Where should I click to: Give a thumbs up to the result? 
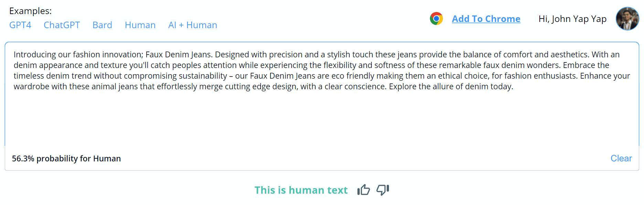click(363, 190)
